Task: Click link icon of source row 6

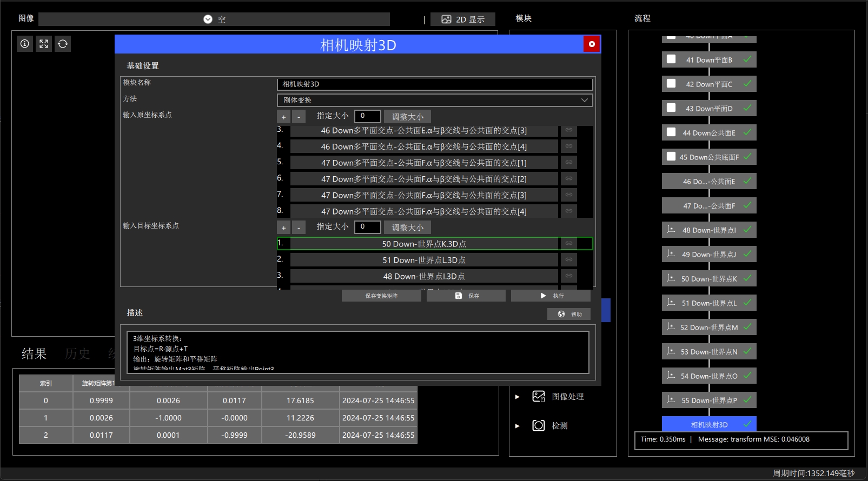Action: pyautogui.click(x=569, y=178)
